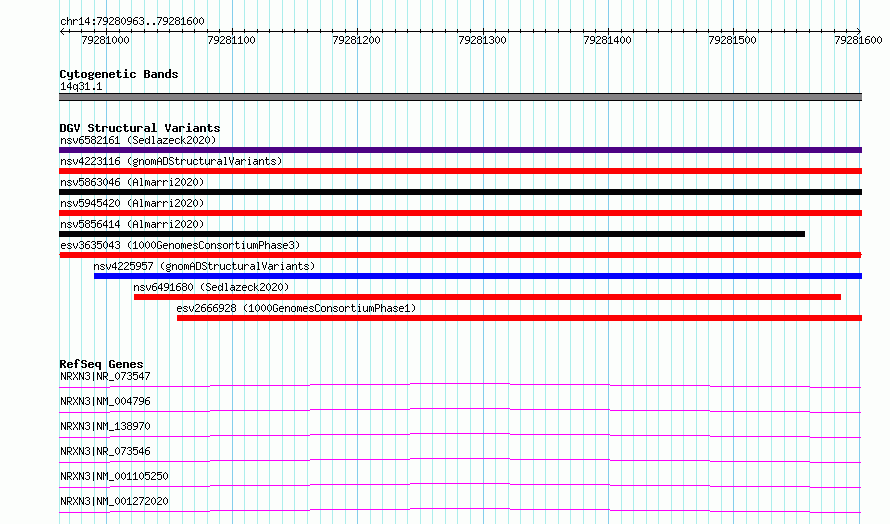Click the 79281200 ruler position label
Viewport: 890px width, 524px height.
356,40
